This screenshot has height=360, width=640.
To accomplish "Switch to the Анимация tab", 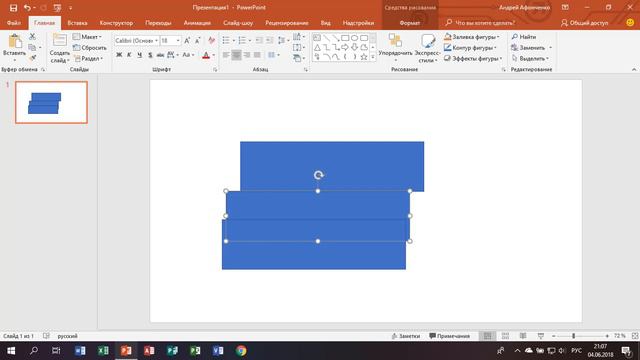I will click(x=197, y=23).
